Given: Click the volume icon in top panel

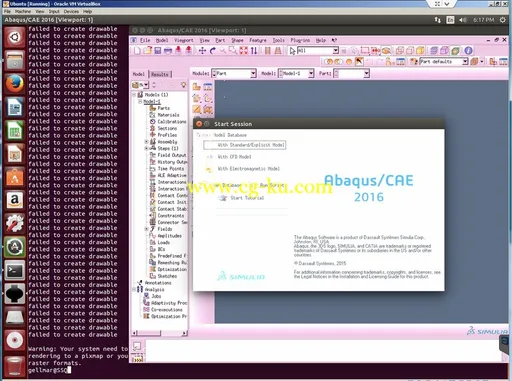Looking at the screenshot, I should pyautogui.click(x=463, y=20).
